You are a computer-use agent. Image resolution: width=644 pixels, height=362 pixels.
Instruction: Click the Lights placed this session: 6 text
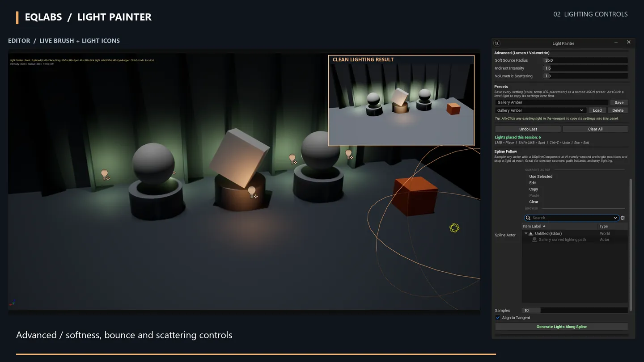pyautogui.click(x=517, y=137)
